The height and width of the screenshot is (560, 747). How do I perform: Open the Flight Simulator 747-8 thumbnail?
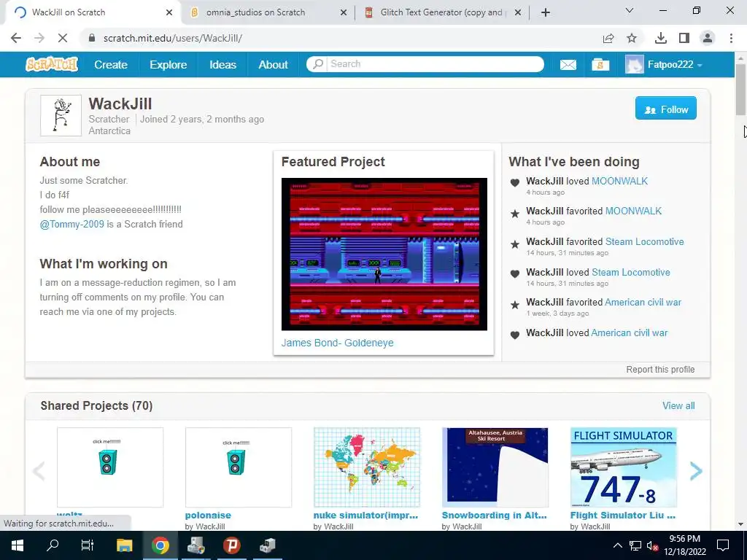[x=623, y=467]
